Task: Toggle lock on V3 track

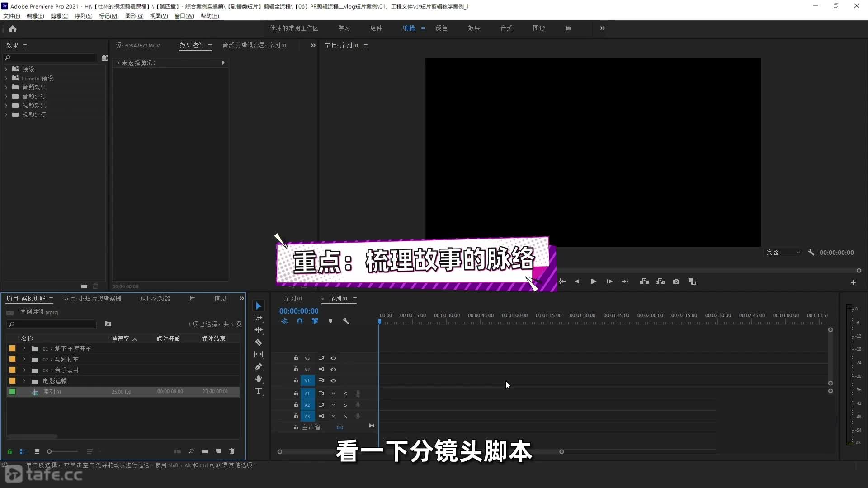Action: [296, 357]
